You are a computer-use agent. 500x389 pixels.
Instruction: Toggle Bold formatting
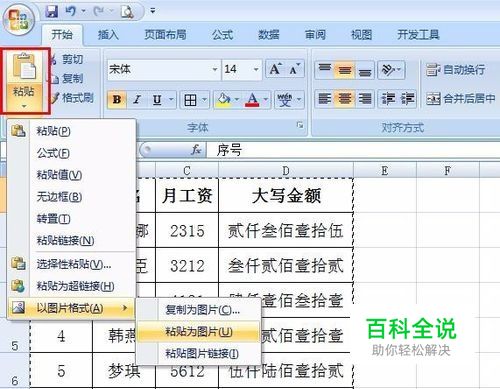[117, 99]
